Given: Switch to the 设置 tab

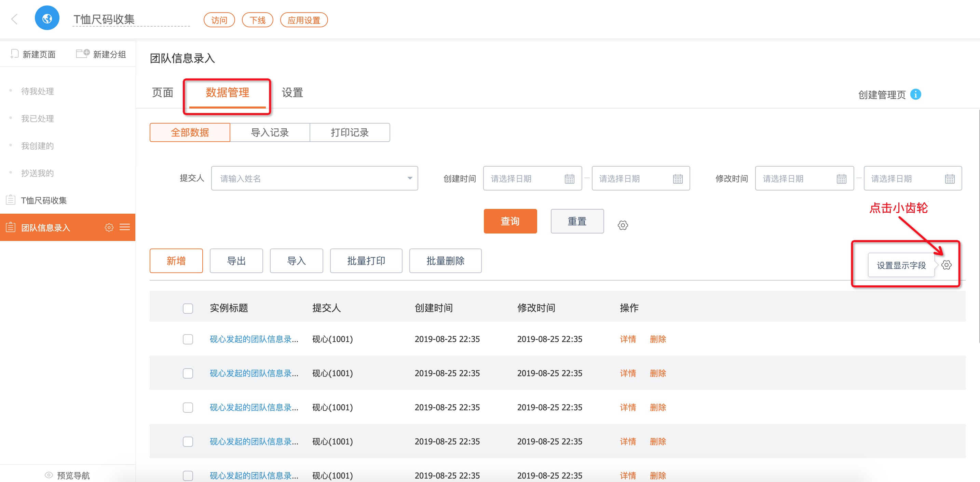Looking at the screenshot, I should 292,93.
